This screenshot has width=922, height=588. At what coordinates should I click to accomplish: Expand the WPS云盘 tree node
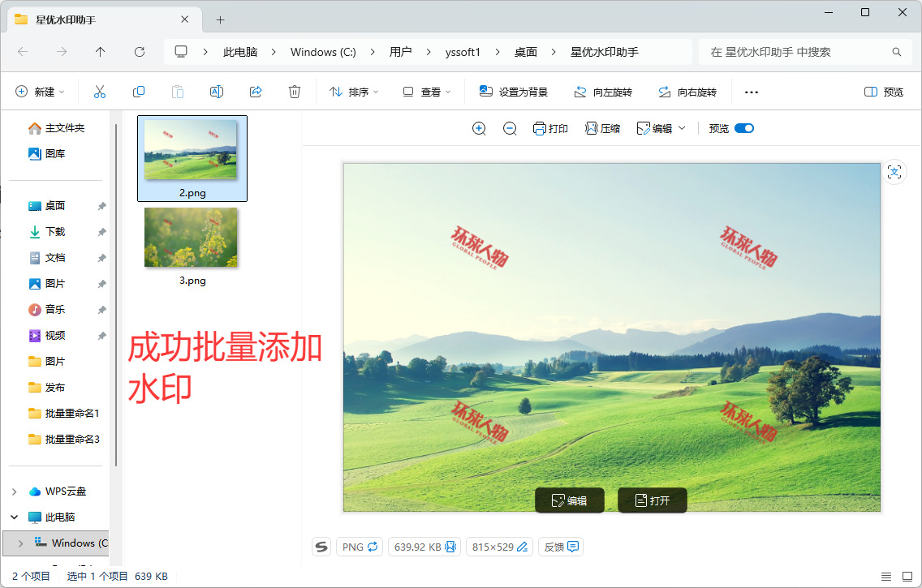[x=15, y=491]
